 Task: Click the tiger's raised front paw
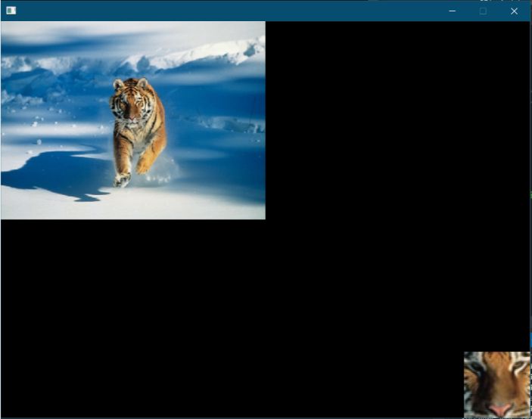143,166
